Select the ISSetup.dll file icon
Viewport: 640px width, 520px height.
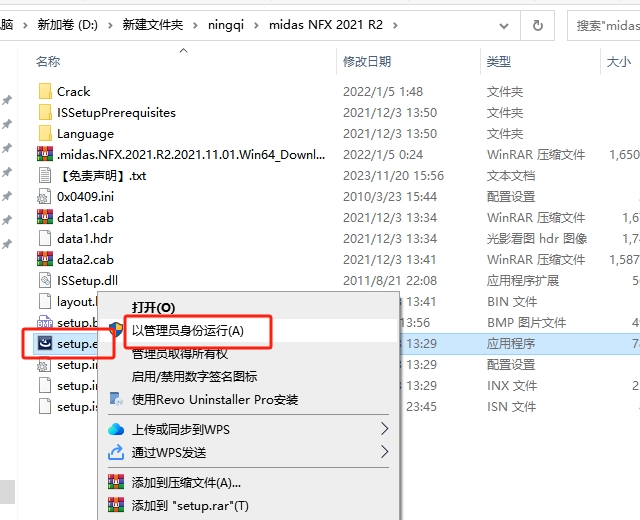point(45,280)
